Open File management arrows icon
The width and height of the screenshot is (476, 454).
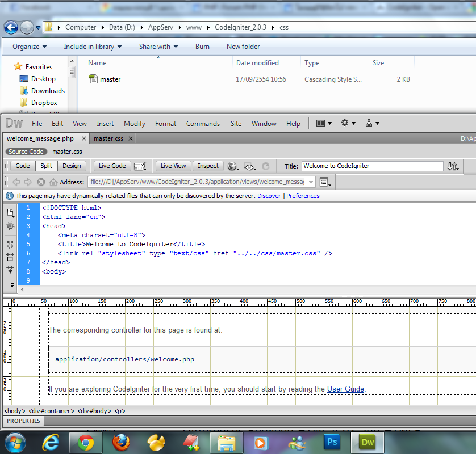tap(453, 166)
